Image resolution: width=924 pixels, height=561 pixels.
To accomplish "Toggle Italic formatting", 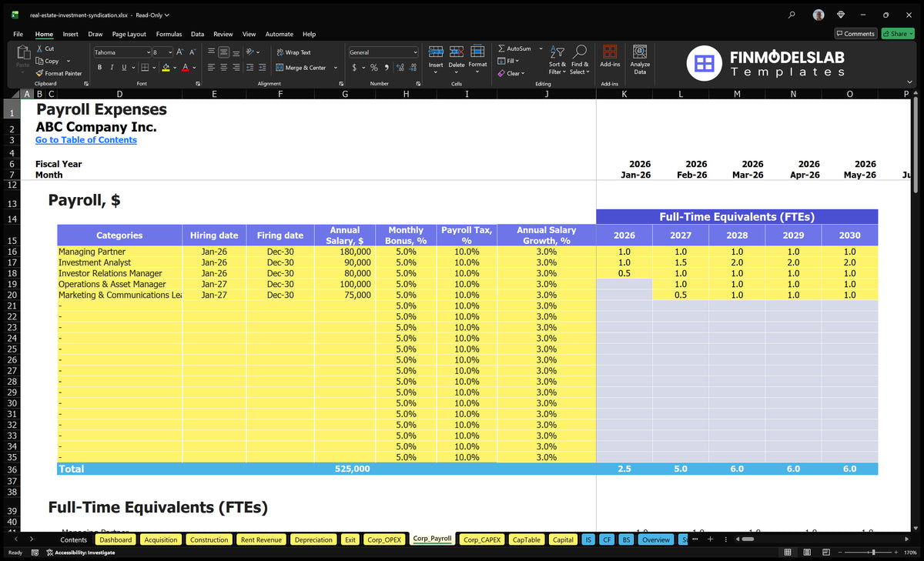I will pyautogui.click(x=112, y=68).
